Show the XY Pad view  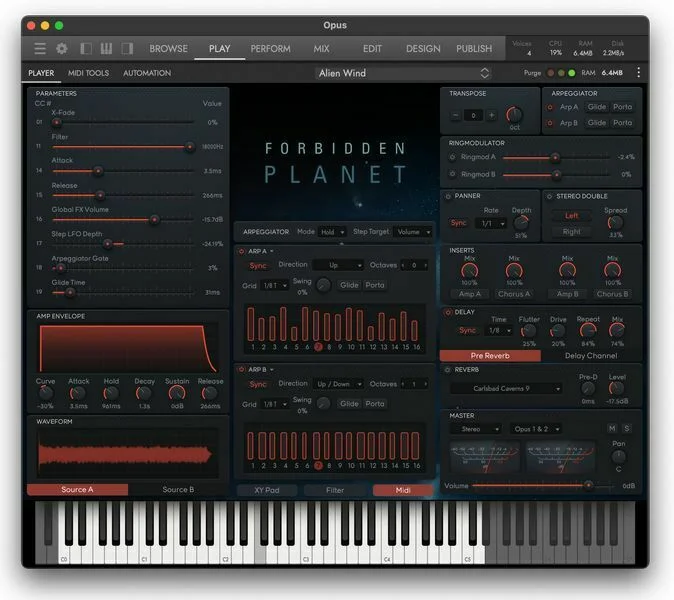[x=267, y=490]
